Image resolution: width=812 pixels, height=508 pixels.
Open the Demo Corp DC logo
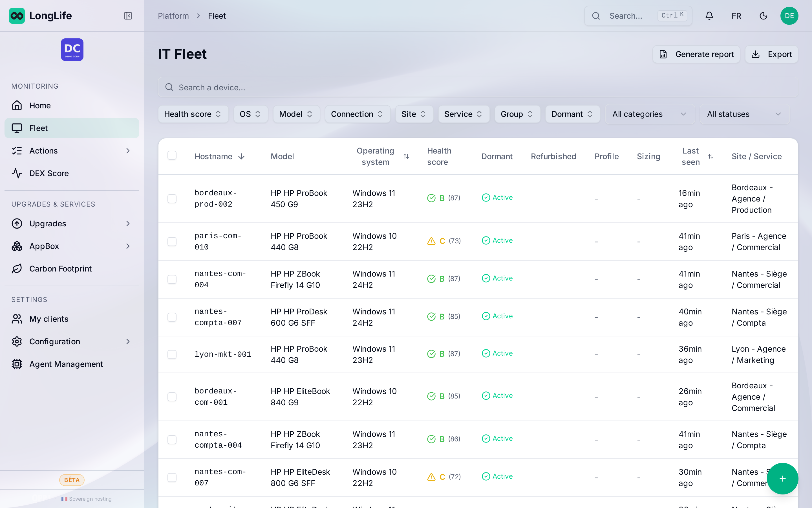coord(72,50)
